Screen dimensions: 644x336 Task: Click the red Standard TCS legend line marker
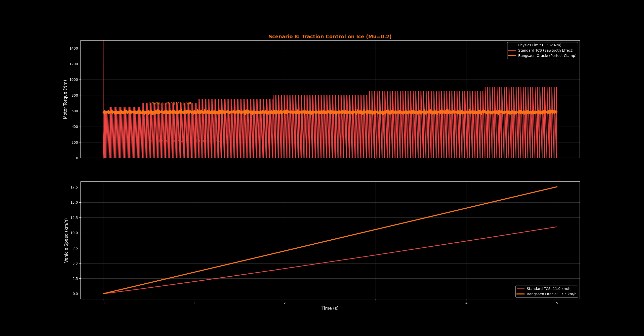tap(512, 50)
